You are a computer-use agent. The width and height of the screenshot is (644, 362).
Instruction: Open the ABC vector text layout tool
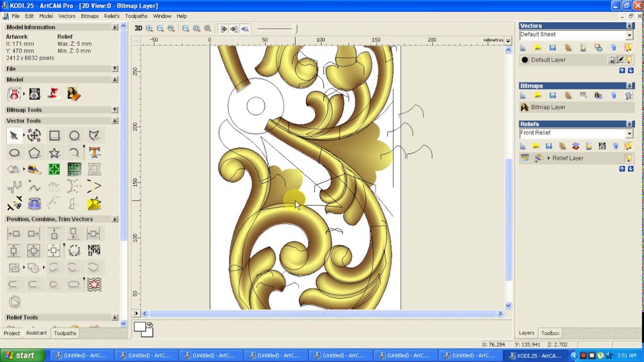(74, 169)
